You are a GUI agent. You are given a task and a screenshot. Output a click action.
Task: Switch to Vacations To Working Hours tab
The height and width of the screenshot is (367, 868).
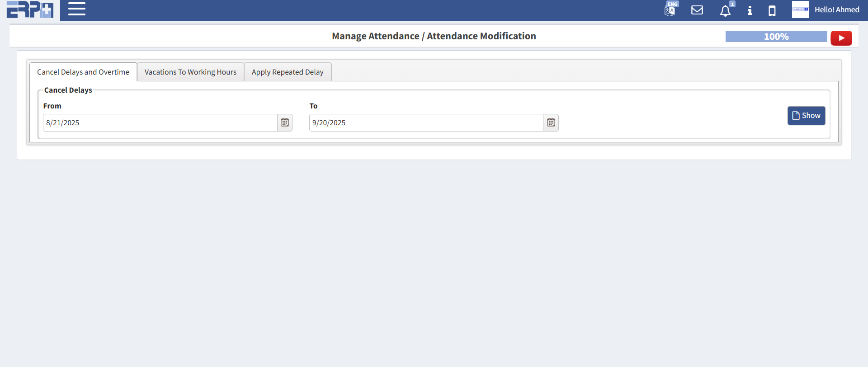(x=190, y=72)
